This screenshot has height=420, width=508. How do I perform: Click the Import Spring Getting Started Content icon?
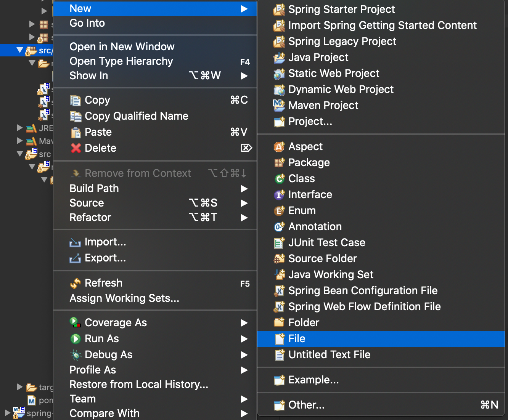pyautogui.click(x=279, y=26)
